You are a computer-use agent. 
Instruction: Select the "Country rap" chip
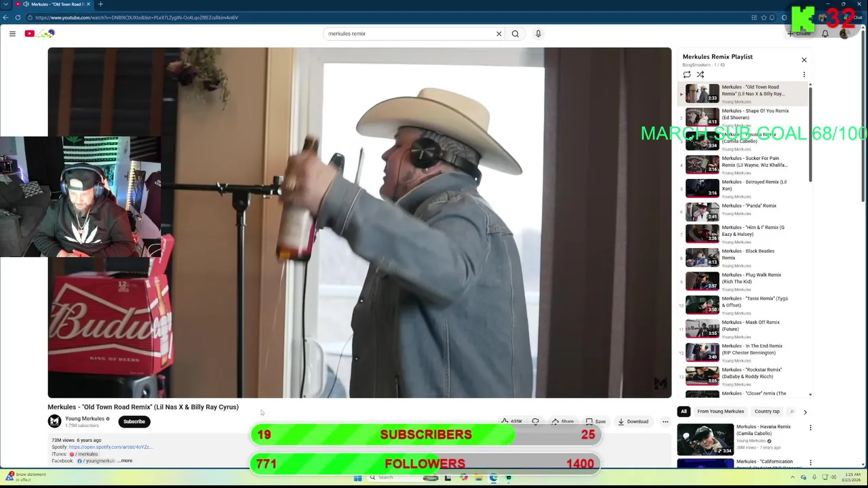[767, 411]
